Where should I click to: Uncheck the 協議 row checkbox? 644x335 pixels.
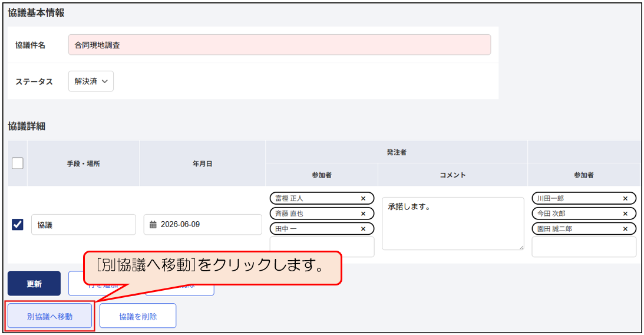17,225
